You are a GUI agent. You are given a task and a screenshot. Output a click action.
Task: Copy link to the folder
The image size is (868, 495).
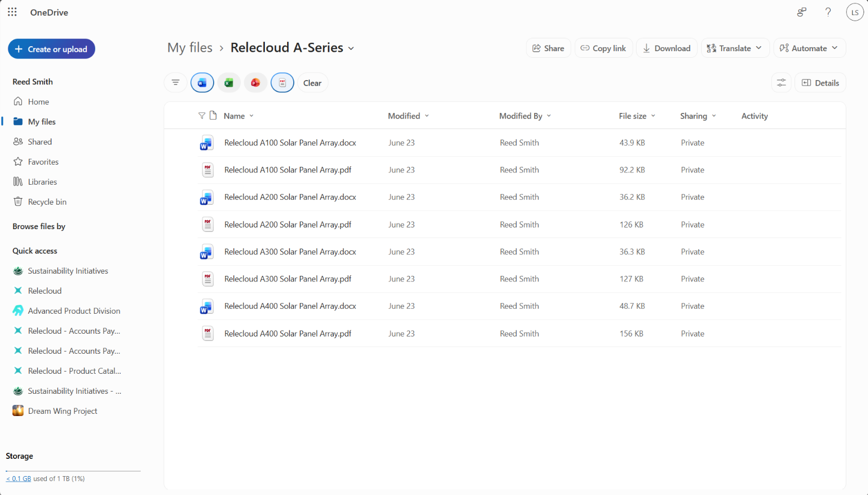(x=603, y=48)
